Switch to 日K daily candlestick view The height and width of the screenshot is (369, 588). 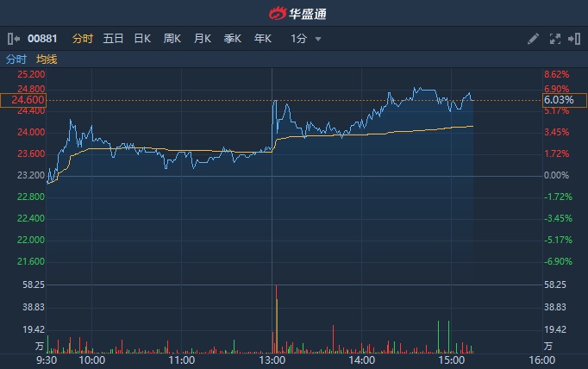pyautogui.click(x=142, y=39)
